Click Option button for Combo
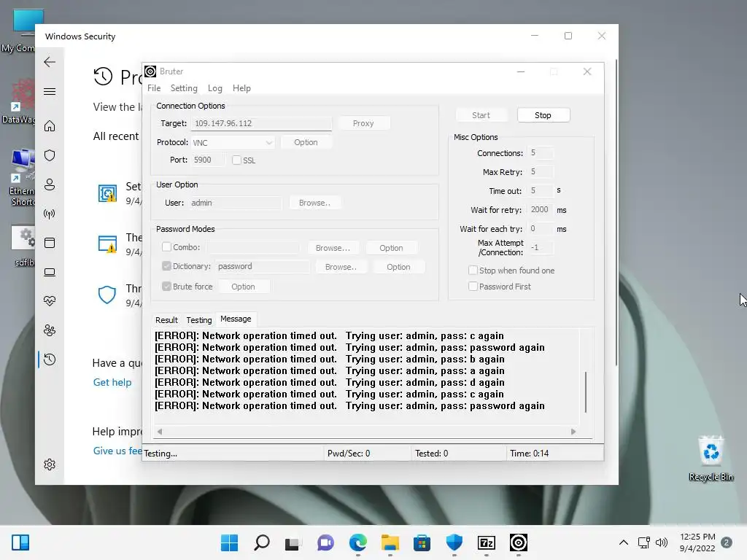This screenshot has height=560, width=747. (x=391, y=248)
